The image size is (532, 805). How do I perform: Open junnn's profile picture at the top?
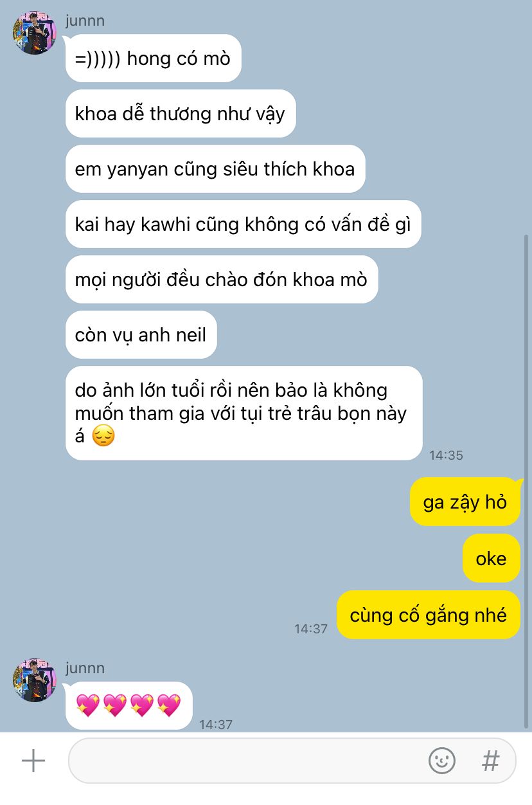[35, 33]
